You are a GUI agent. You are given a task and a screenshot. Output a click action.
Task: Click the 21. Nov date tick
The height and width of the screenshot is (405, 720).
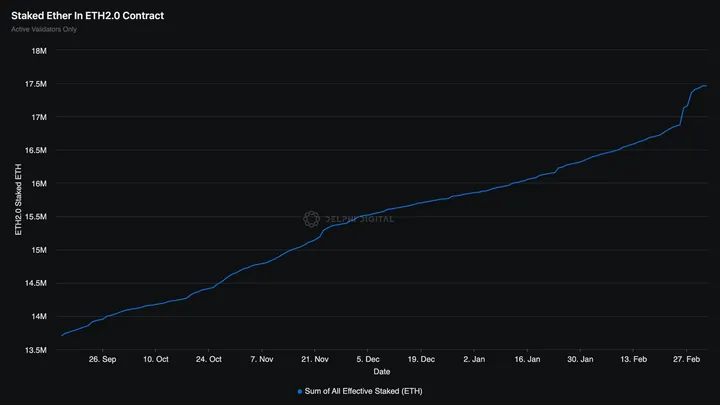pos(314,358)
